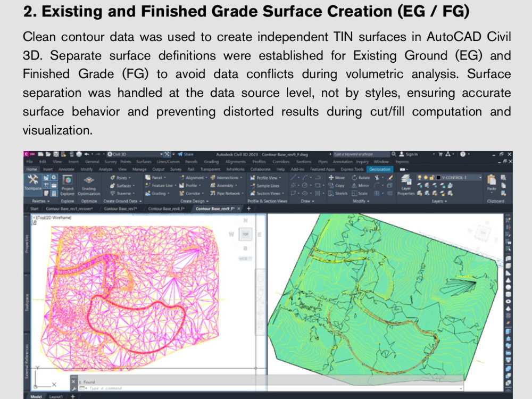Open the File menu
This screenshot has width=532, height=399.
pos(29,162)
